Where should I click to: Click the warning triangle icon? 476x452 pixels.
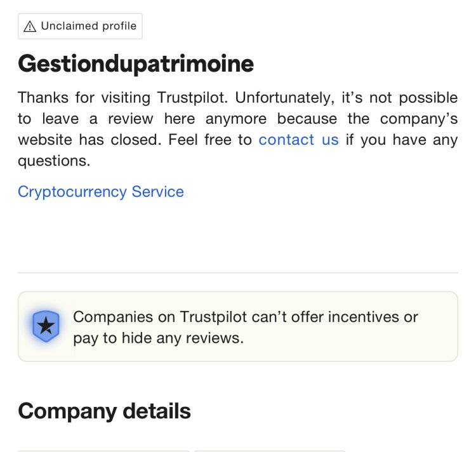(x=30, y=27)
